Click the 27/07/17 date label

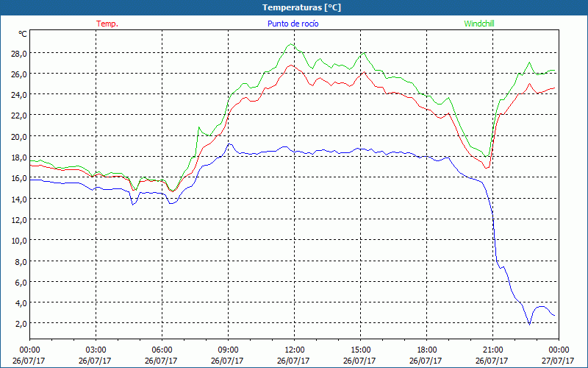558,361
